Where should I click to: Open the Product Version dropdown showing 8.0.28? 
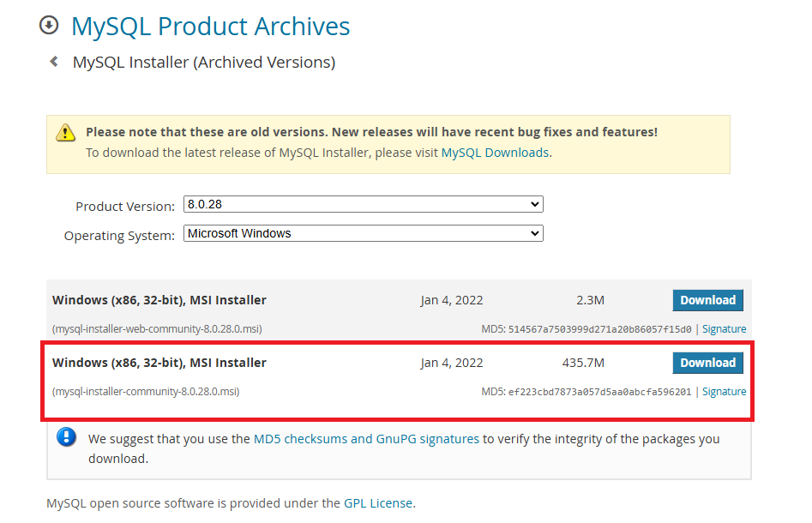[363, 205]
